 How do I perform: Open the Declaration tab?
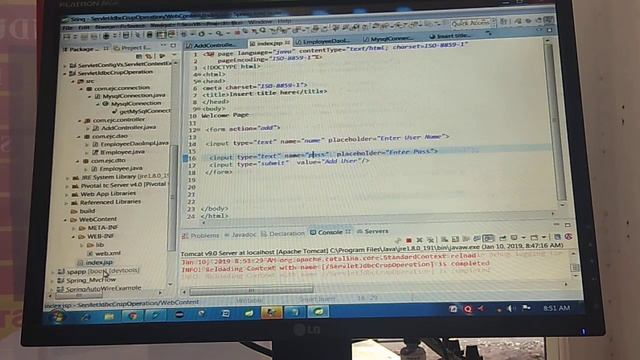[283, 234]
